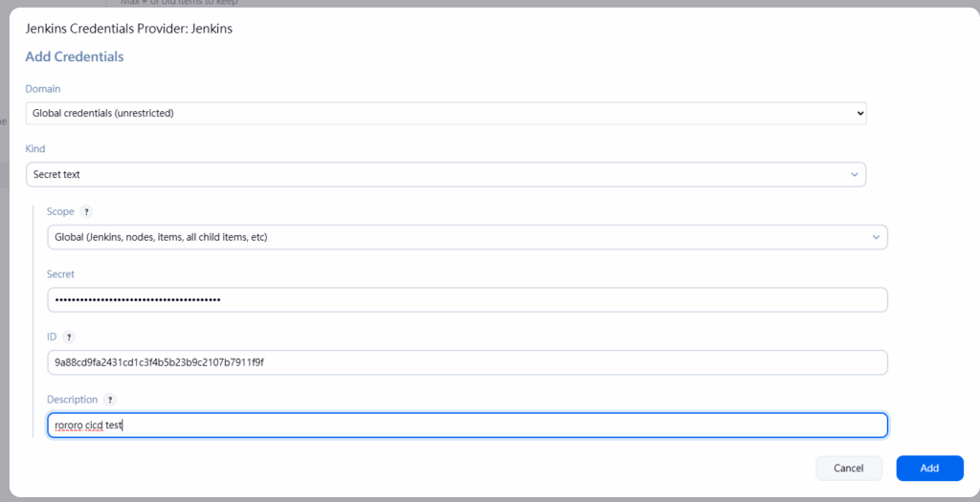Viewport: 980px width, 502px height.
Task: Click the Add button
Action: click(929, 469)
